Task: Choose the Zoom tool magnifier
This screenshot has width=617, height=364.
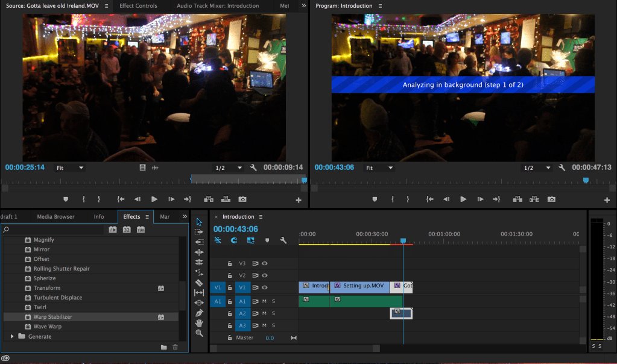Action: pyautogui.click(x=199, y=333)
